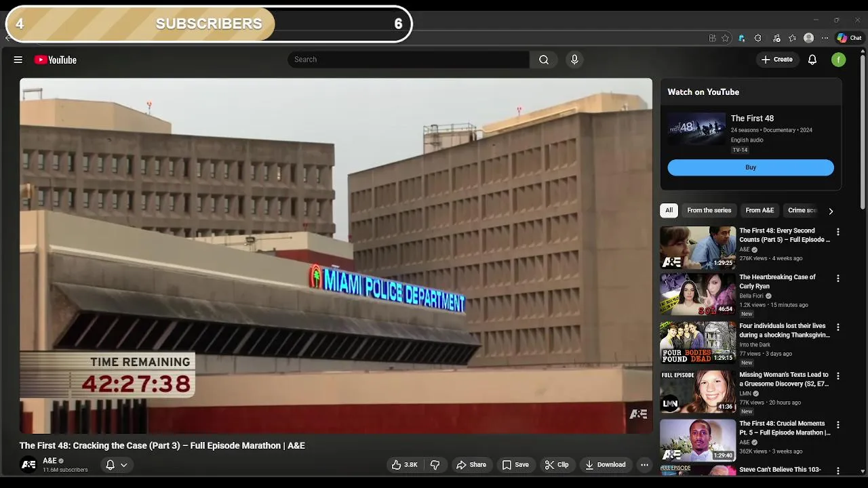Open the Copilot Chat button
Image resolution: width=868 pixels, height=488 pixels.
(850, 38)
